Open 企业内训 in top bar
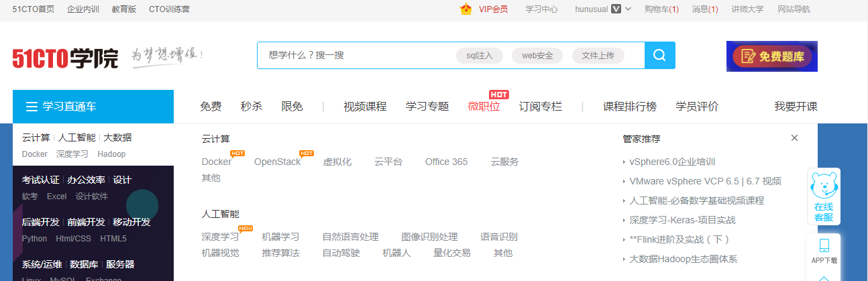Image resolution: width=868 pixels, height=281 pixels. [83, 9]
